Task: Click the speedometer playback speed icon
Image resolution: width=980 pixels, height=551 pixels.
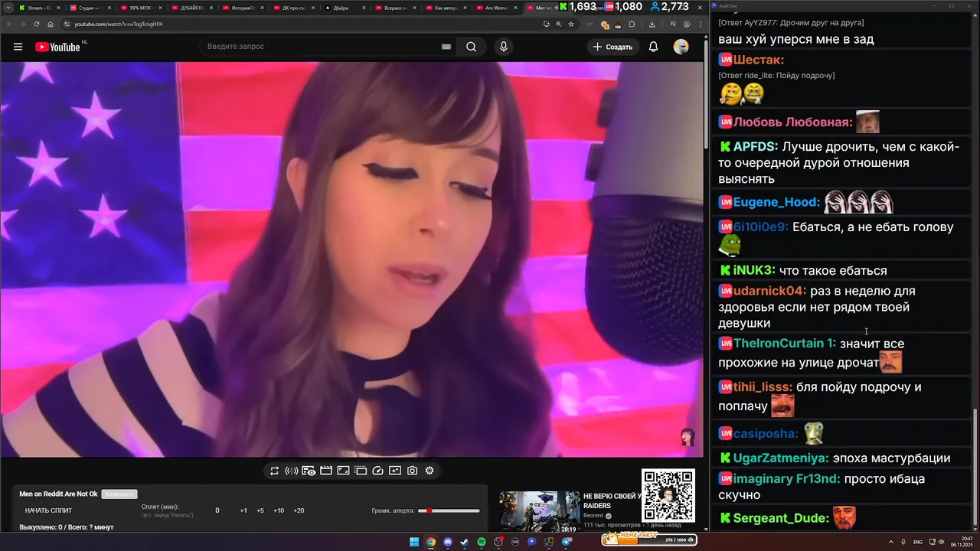Action: pyautogui.click(x=377, y=471)
